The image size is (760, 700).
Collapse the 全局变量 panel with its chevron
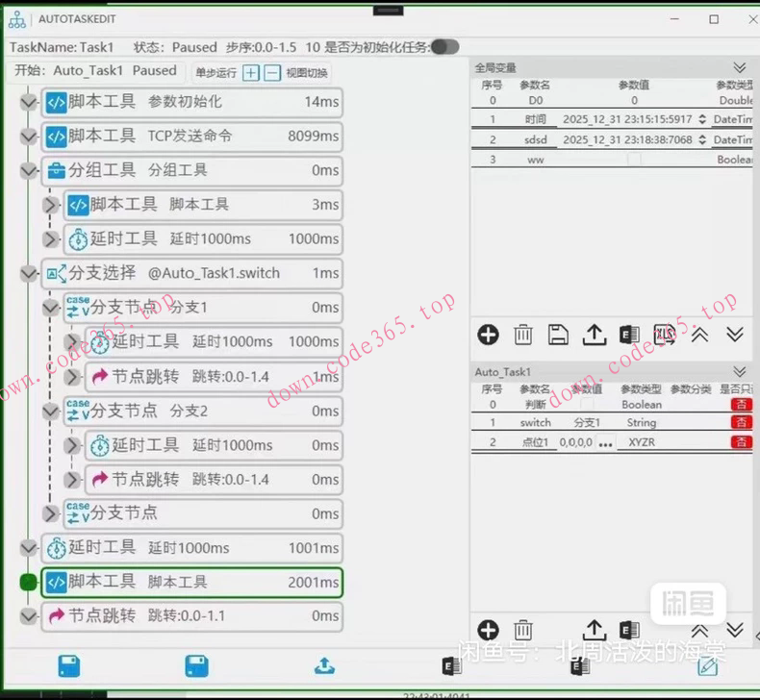739,67
